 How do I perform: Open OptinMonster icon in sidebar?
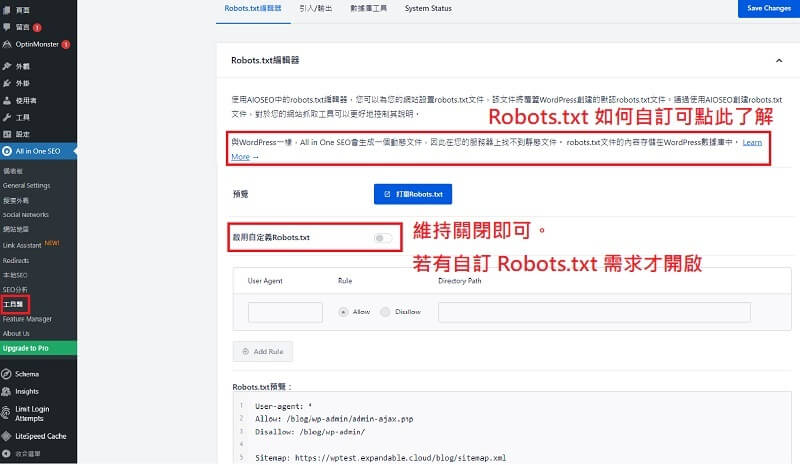(7, 44)
